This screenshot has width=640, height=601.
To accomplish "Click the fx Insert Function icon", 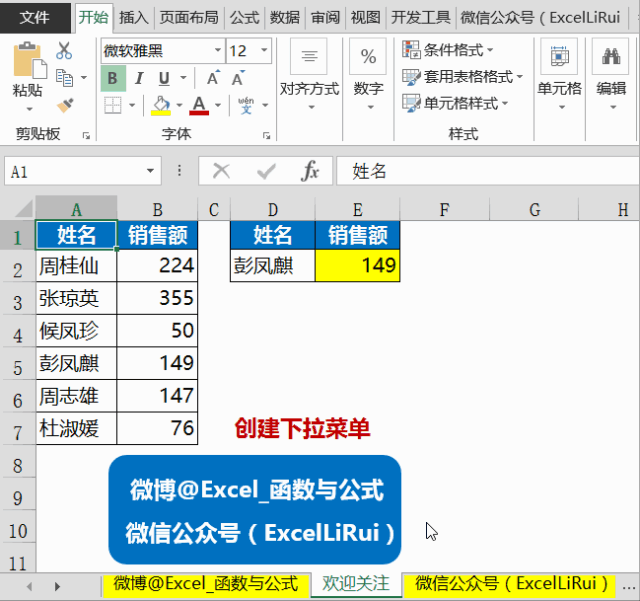I will tap(310, 171).
